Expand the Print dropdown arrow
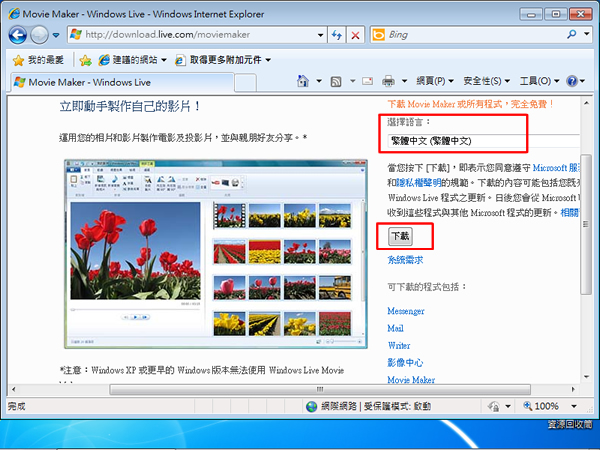This screenshot has height=450, width=600. (x=404, y=81)
